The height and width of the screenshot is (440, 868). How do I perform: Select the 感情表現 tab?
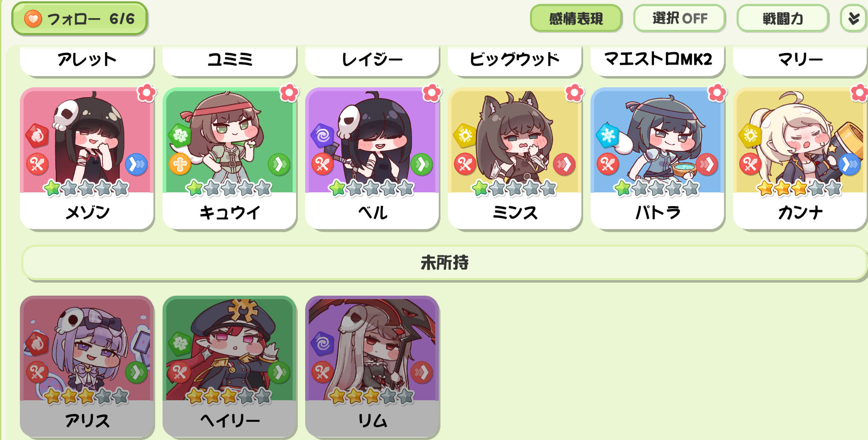click(x=576, y=19)
